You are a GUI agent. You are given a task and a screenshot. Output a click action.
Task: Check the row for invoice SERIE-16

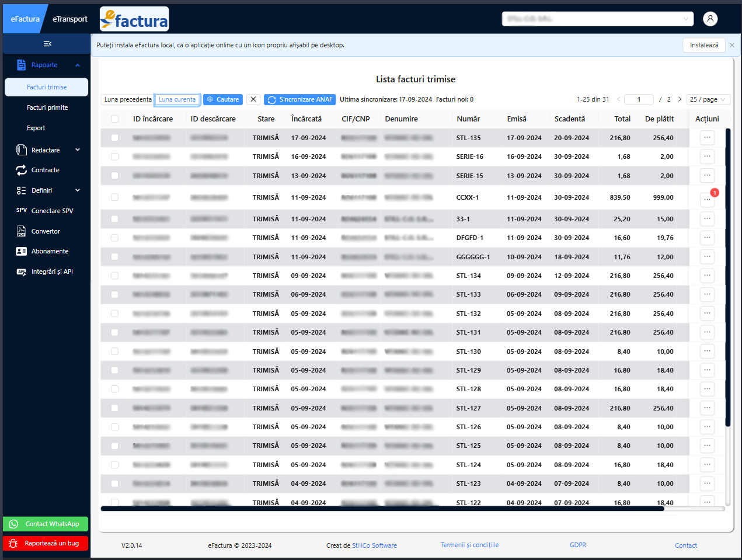(115, 156)
